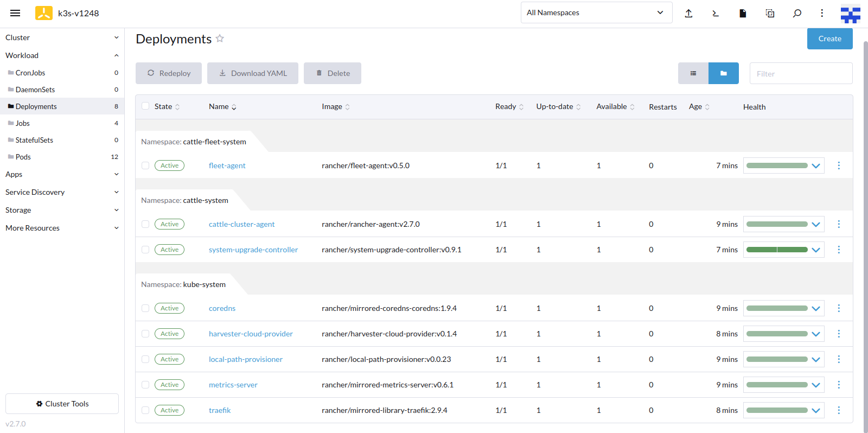Viewport: 868px width, 433px height.
Task: Open row actions for traefik
Action: pyautogui.click(x=839, y=410)
